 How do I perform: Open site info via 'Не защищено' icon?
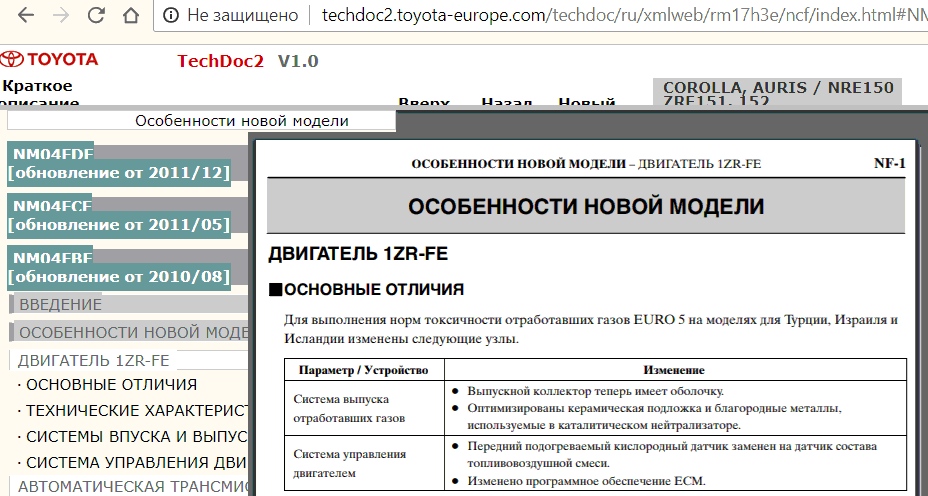coord(171,15)
